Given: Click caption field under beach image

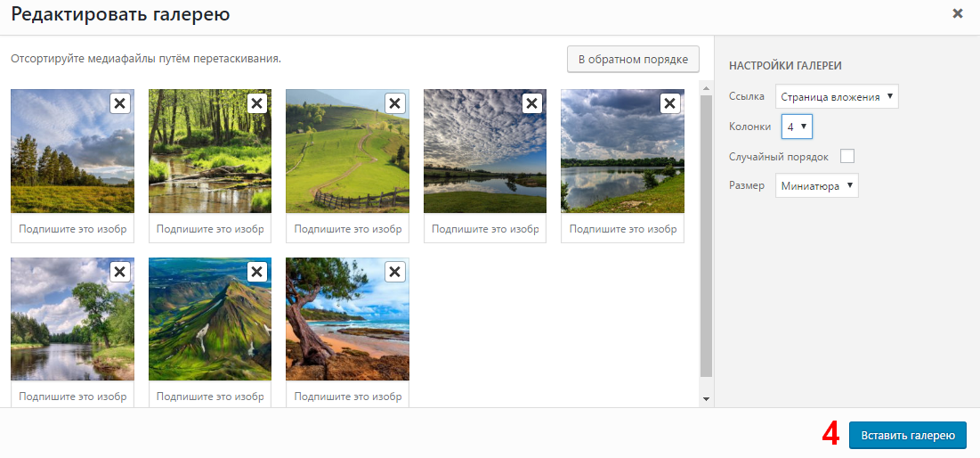Looking at the screenshot, I should [347, 396].
